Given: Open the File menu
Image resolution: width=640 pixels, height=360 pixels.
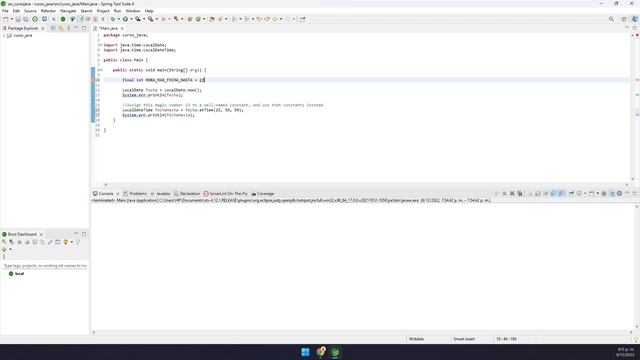Looking at the screenshot, I should 5,11.
